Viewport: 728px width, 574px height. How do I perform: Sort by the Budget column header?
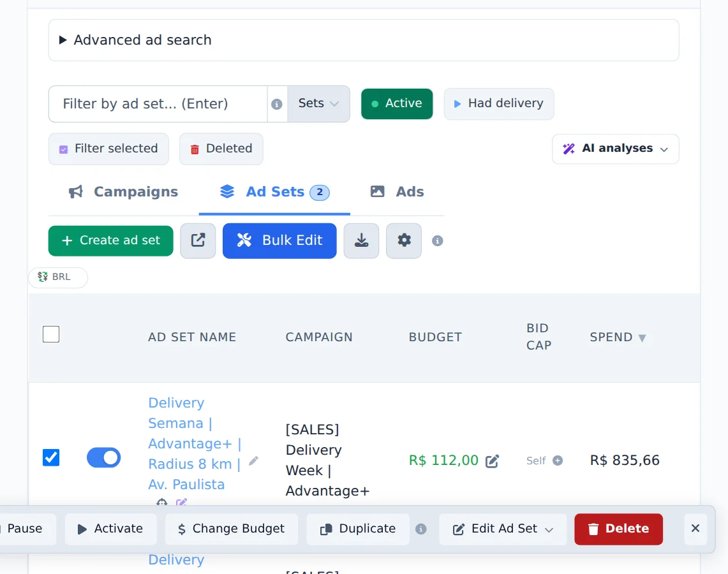pyautogui.click(x=435, y=337)
